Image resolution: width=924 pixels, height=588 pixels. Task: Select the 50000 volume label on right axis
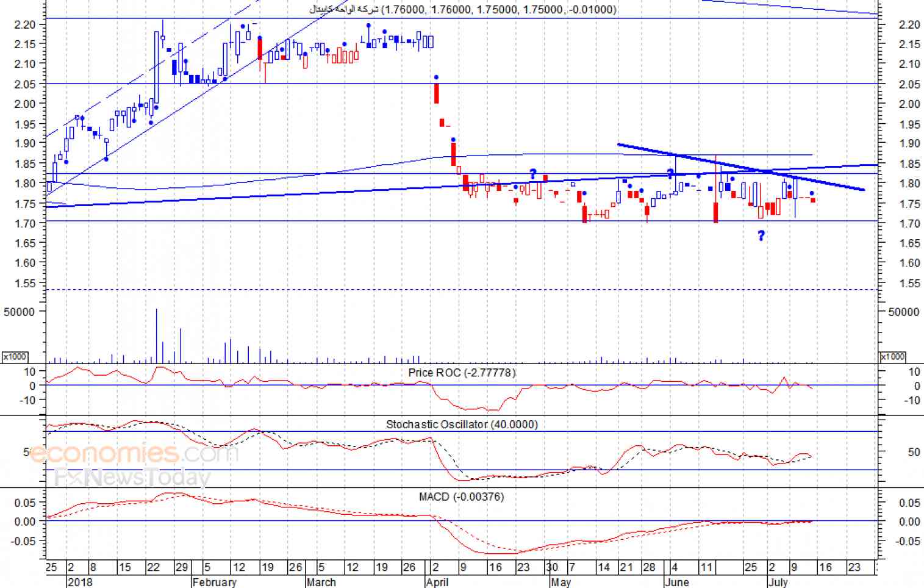pos(904,312)
